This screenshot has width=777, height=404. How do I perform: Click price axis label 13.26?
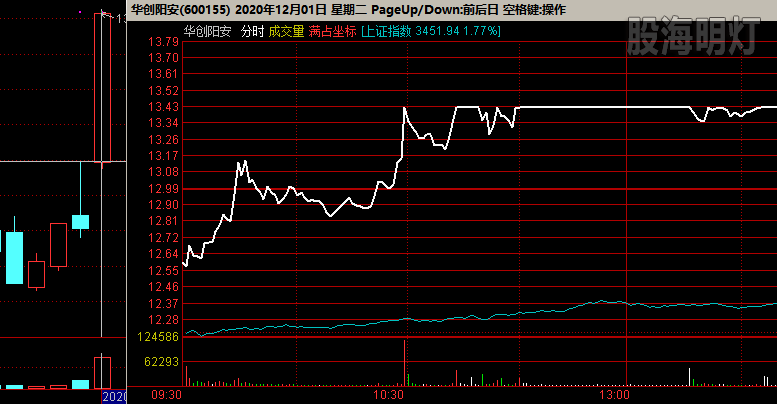164,140
